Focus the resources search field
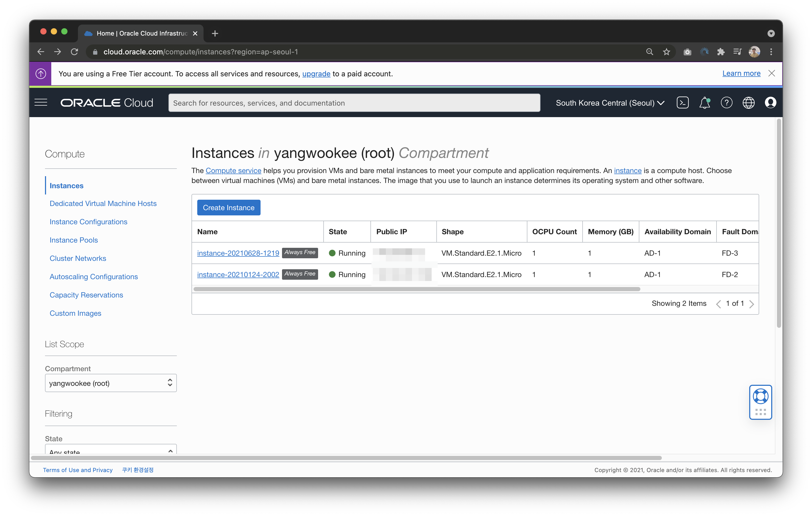The height and width of the screenshot is (516, 812). coord(354,103)
